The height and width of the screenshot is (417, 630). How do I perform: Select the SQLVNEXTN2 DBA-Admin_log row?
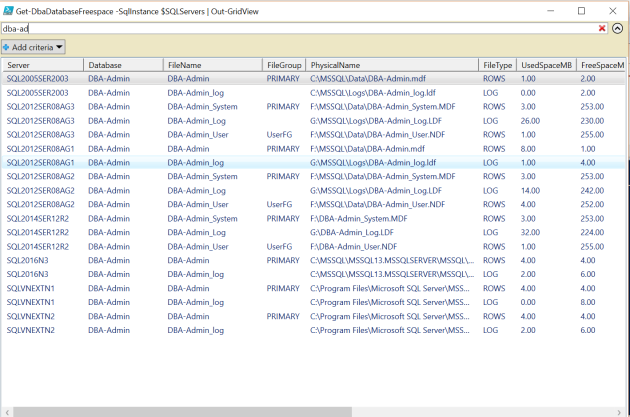click(313, 330)
